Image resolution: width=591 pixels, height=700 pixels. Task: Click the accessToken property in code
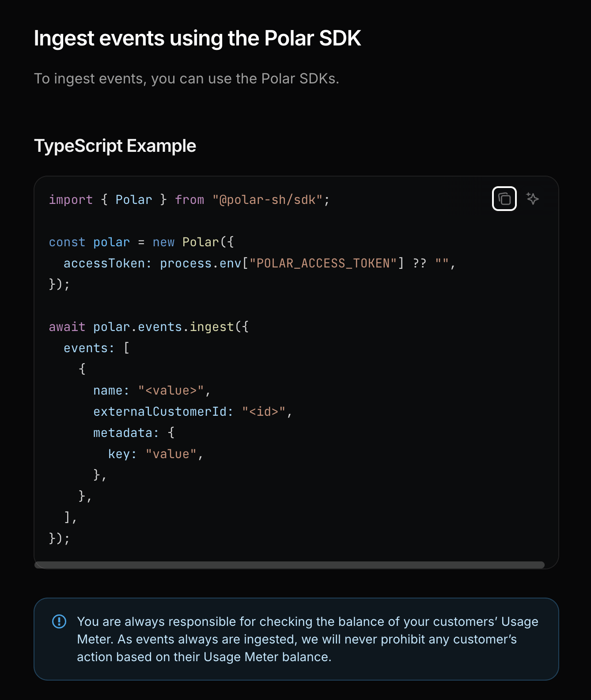point(104,263)
